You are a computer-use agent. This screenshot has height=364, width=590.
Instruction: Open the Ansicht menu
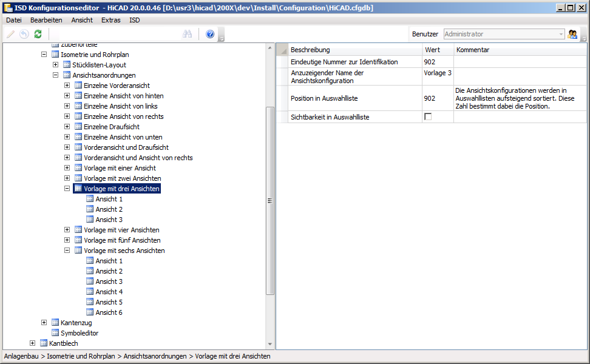tap(82, 20)
